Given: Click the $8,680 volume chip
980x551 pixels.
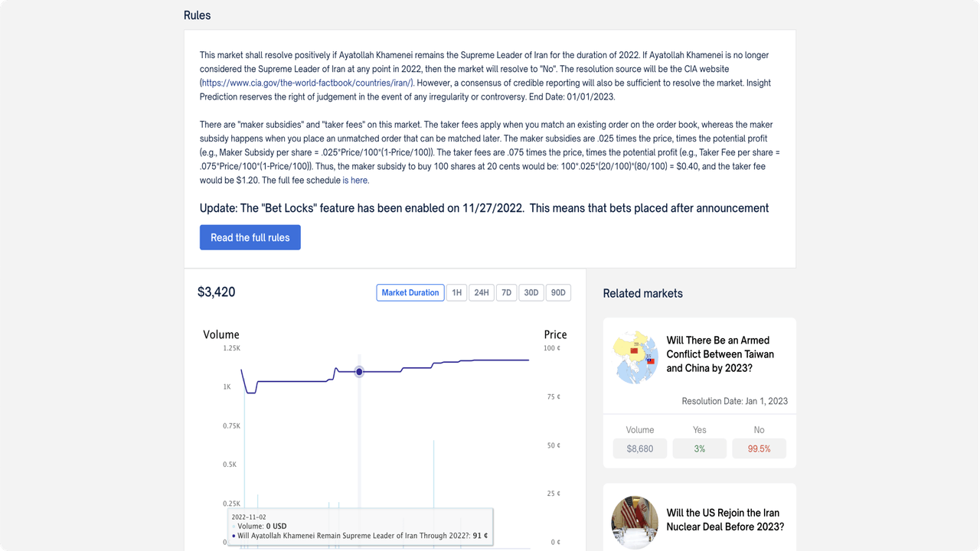Looking at the screenshot, I should 639,448.
